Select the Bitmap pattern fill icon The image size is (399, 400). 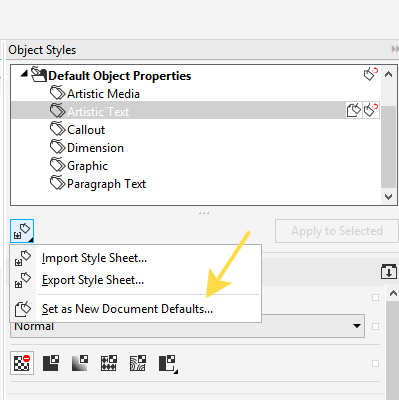pos(138,363)
